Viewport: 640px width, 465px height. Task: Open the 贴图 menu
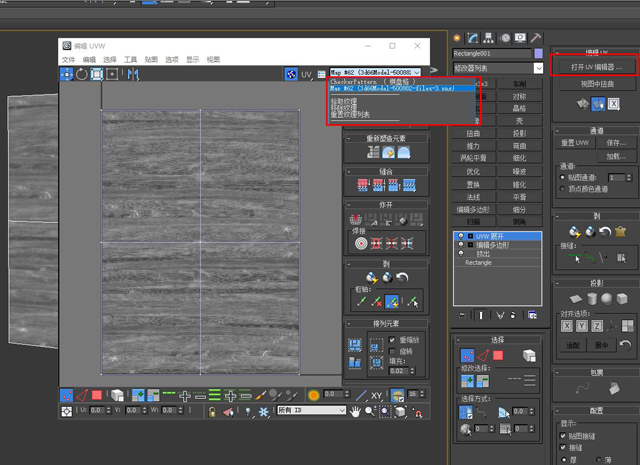coord(151,60)
